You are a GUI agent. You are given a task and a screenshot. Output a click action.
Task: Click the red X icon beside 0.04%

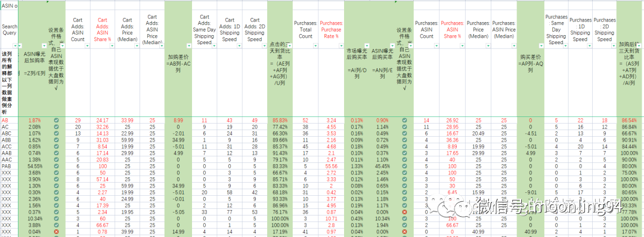(x=56, y=232)
